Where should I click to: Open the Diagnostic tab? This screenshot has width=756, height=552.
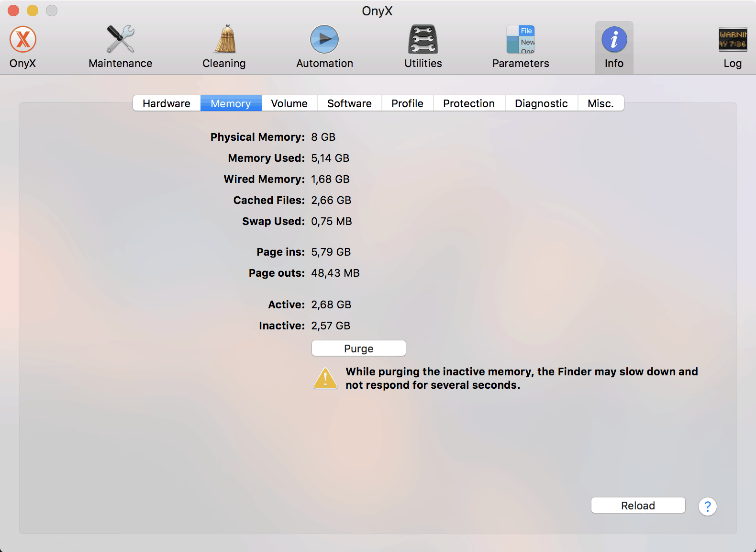click(541, 103)
